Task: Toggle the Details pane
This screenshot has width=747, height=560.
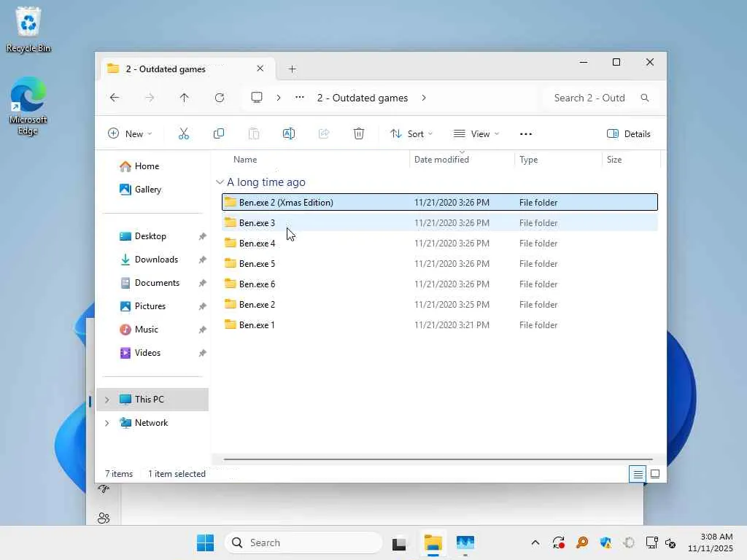Action: pyautogui.click(x=628, y=134)
